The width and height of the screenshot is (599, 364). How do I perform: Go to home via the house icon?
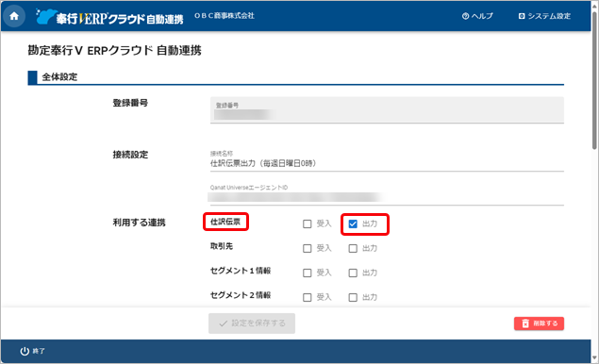coord(14,16)
